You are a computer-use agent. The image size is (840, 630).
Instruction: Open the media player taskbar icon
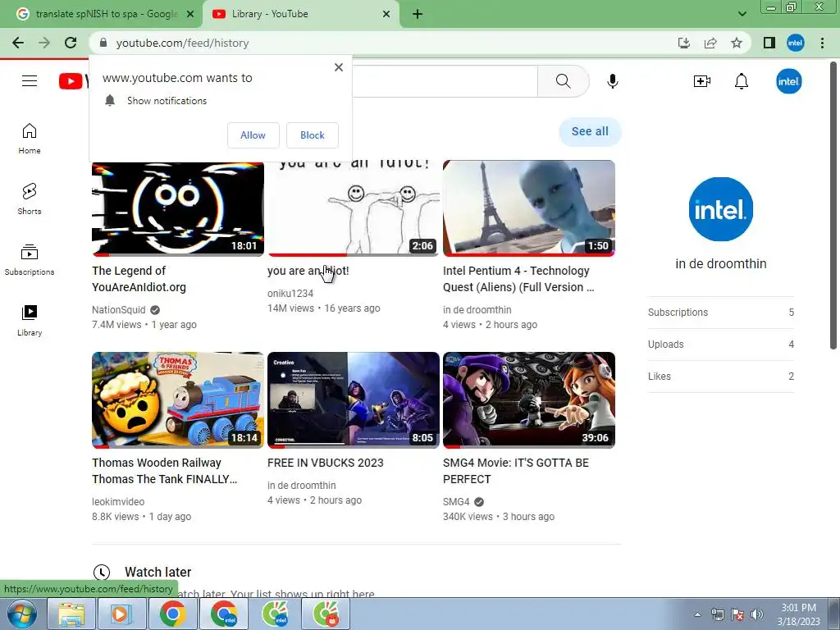(121, 614)
